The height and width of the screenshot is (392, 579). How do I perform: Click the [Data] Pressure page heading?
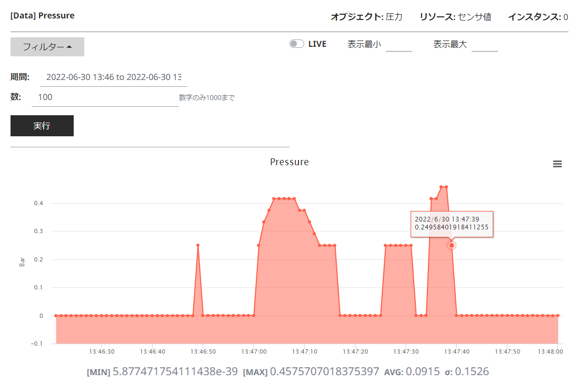tap(42, 15)
